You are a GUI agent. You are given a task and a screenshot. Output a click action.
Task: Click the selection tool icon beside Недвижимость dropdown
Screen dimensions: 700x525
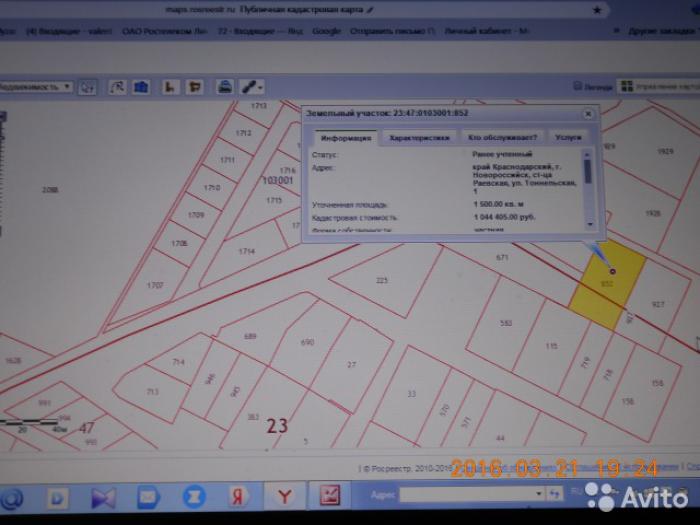[88, 87]
